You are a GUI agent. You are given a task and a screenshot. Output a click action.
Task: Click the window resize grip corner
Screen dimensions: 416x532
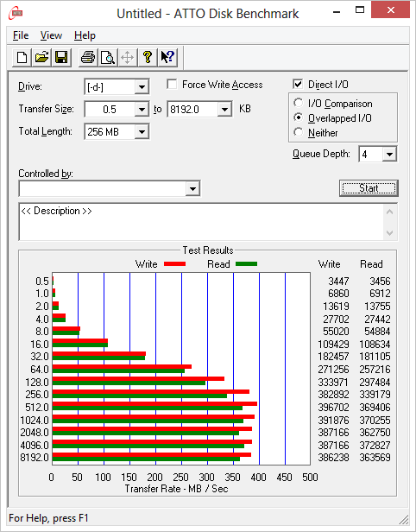click(x=403, y=519)
